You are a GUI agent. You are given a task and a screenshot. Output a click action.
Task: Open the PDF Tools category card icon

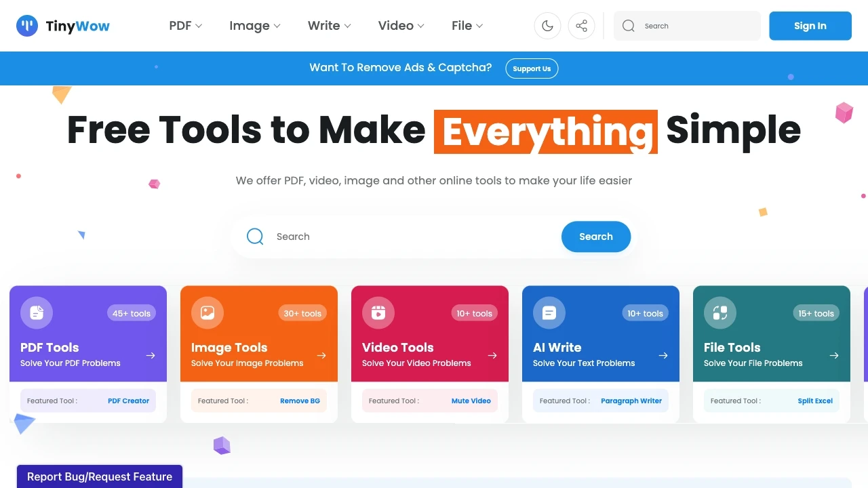36,312
